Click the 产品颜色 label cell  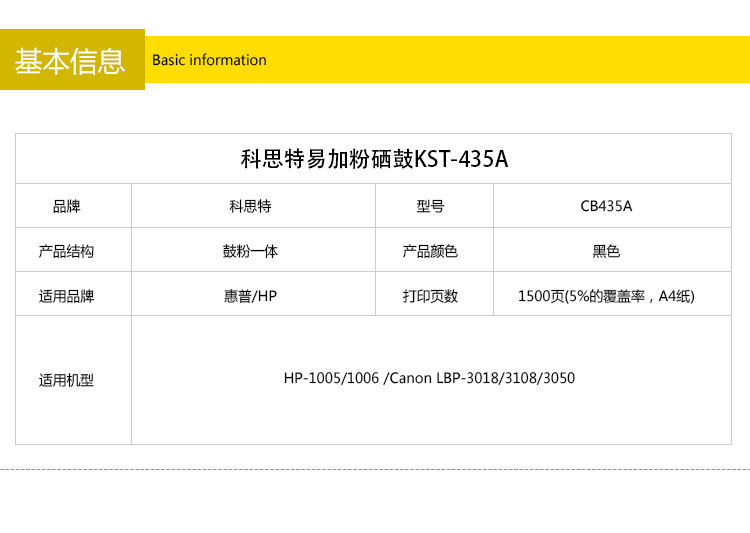[x=430, y=251]
